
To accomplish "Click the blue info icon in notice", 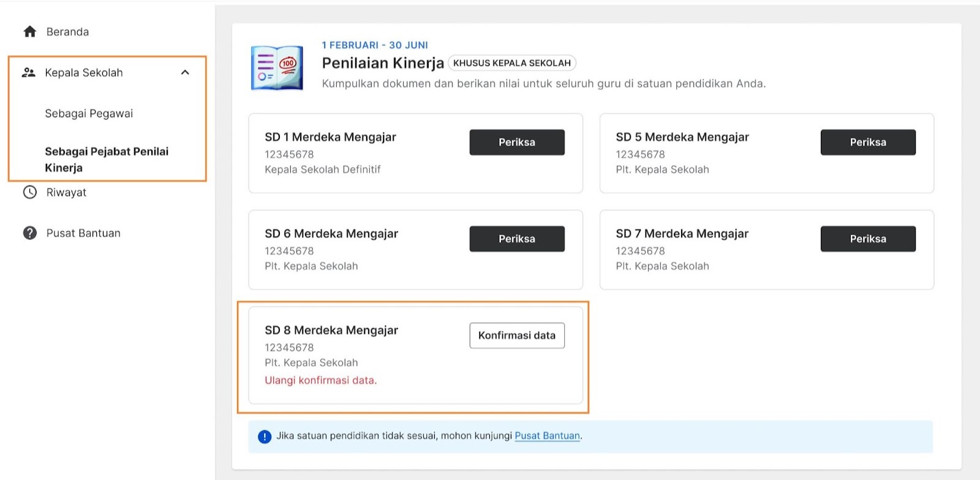I will point(265,437).
